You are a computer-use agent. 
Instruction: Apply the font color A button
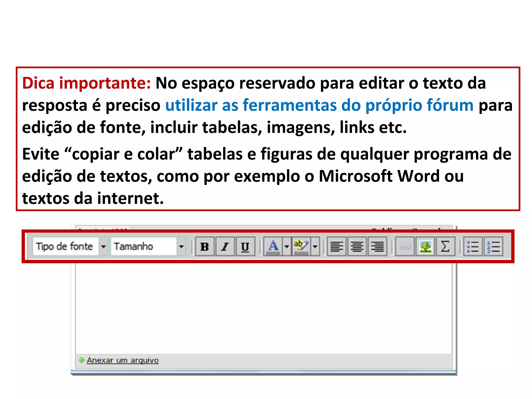pos(273,246)
